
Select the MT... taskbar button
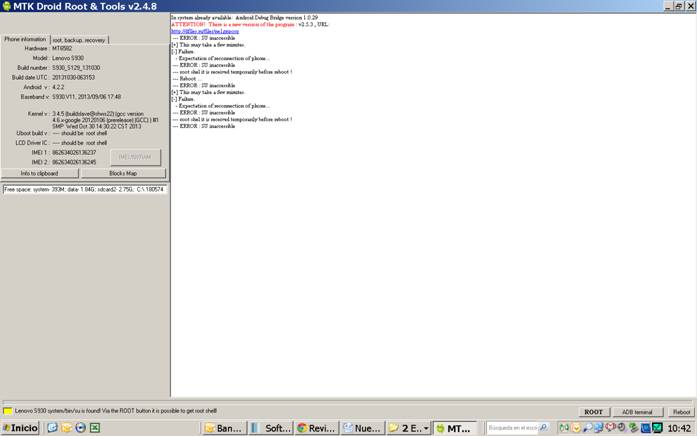455,428
